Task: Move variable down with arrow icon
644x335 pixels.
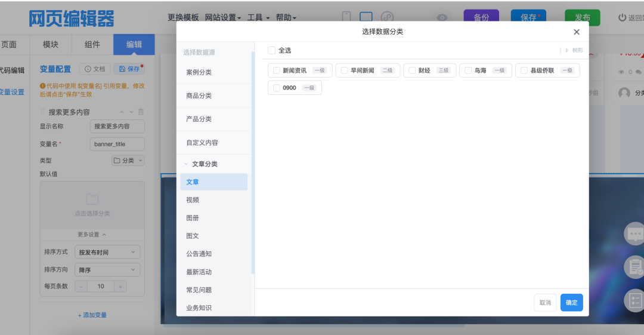Action: [131, 112]
